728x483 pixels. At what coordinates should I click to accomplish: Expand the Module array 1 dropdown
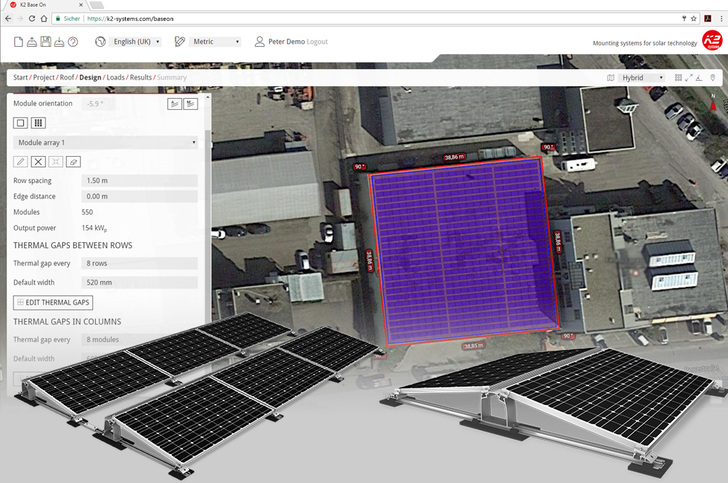pyautogui.click(x=105, y=143)
